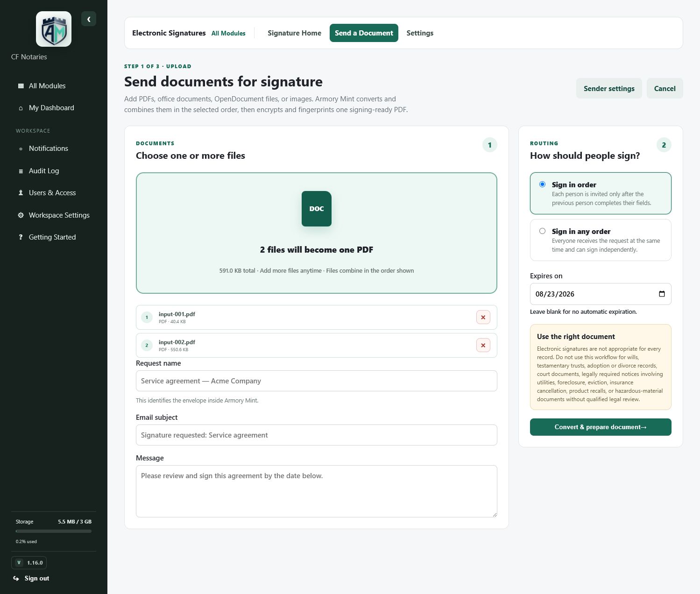Screen dimensions: 700x594
Task: Click Convert & prepare document button
Action: click(601, 427)
